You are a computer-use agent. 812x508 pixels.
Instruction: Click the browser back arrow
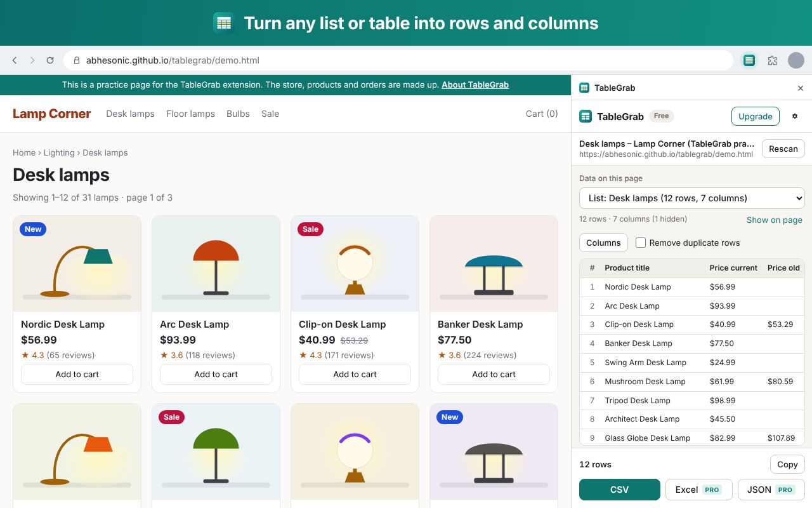(x=15, y=60)
